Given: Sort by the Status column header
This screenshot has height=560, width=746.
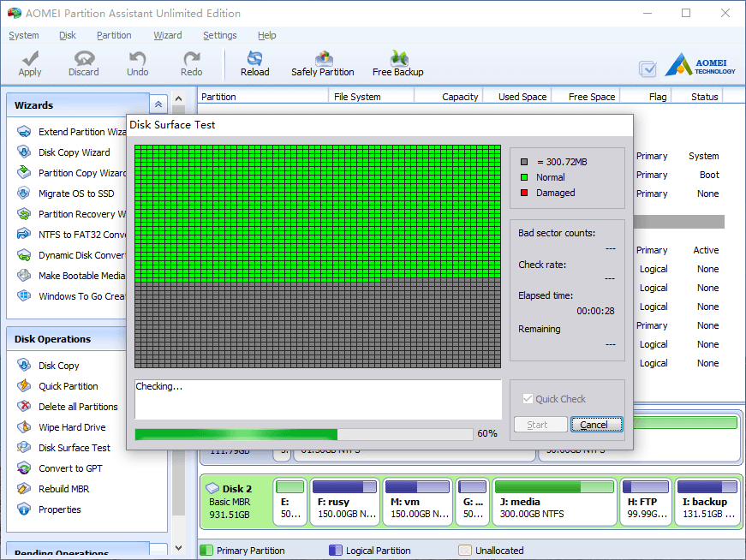Looking at the screenshot, I should click(x=697, y=97).
